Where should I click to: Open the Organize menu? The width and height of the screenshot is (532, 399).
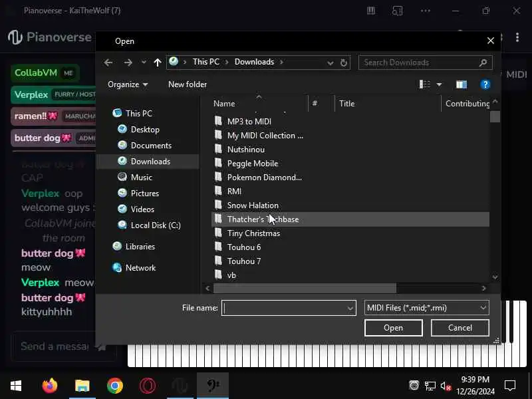(x=128, y=84)
